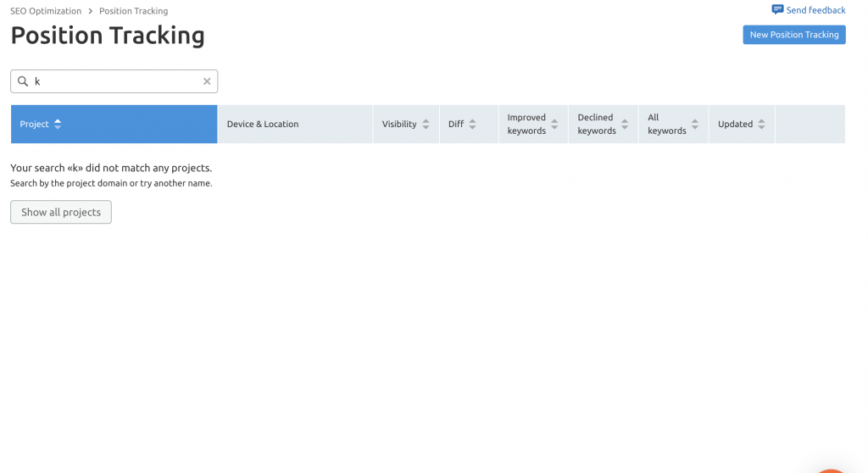868x473 pixels.
Task: Open the Send feedback link
Action: tap(815, 10)
